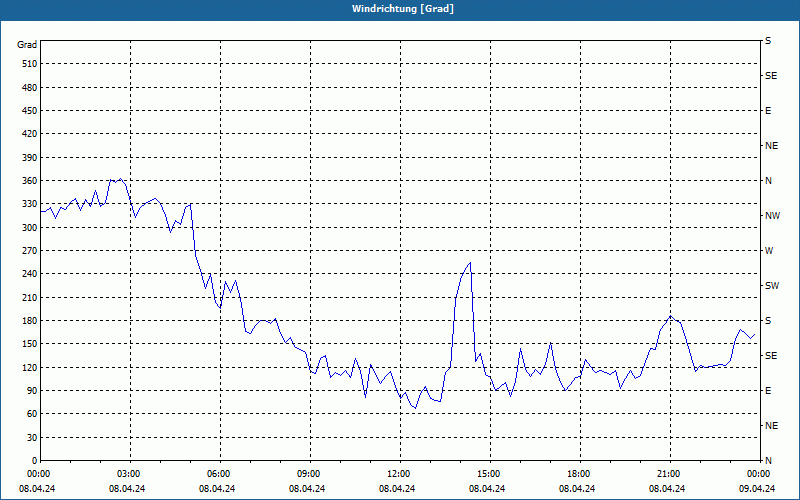Click the y-axis value 180
The width and height of the screenshot is (800, 500).
click(30, 321)
